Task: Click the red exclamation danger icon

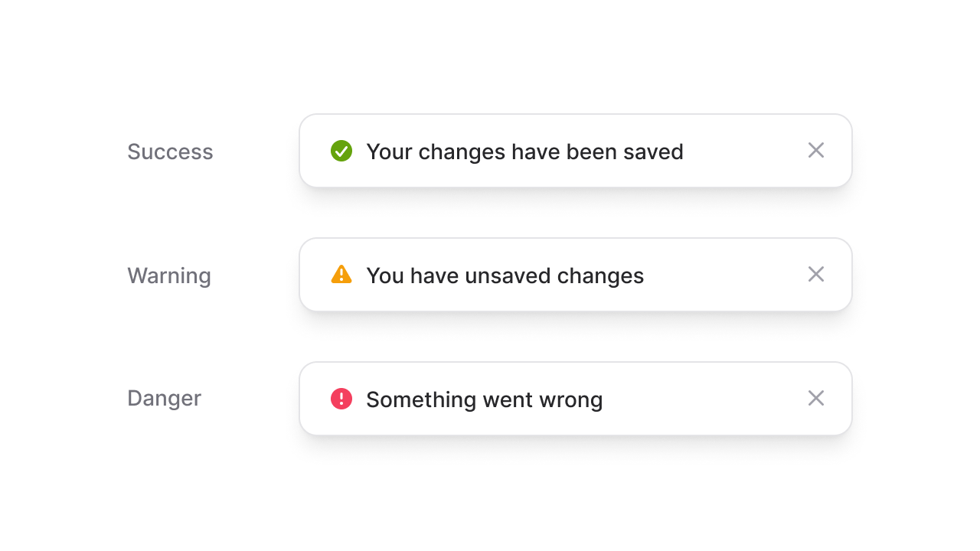Action: (341, 399)
